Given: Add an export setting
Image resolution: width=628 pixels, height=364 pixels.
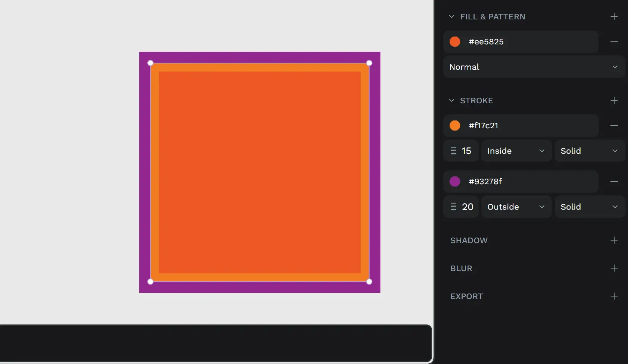Looking at the screenshot, I should point(614,296).
